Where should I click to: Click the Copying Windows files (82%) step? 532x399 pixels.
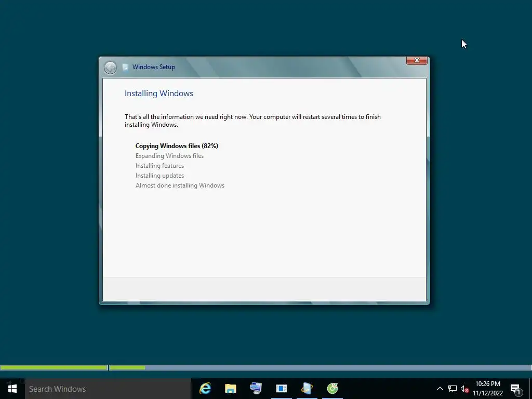point(177,146)
